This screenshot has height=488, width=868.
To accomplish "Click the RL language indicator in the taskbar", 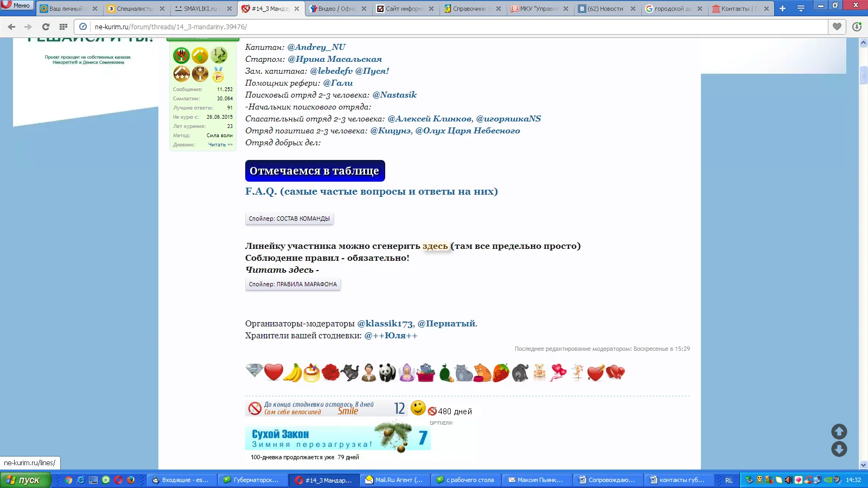I will pyautogui.click(x=729, y=480).
